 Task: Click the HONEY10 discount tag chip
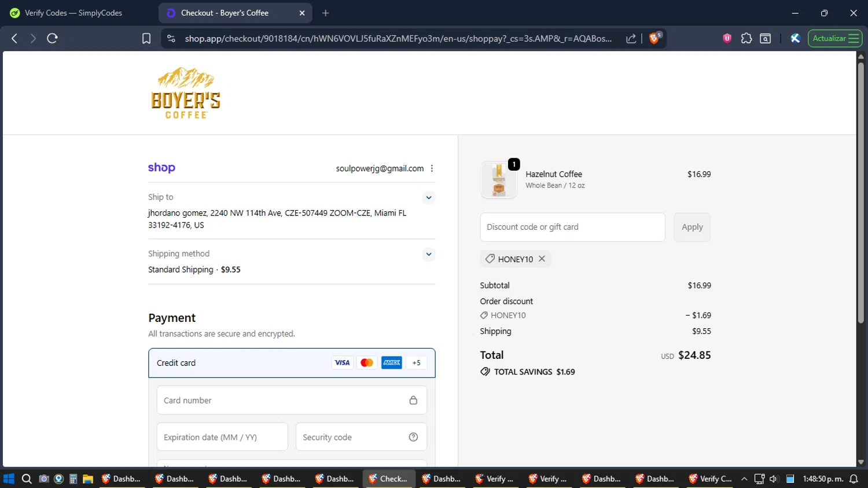tap(515, 259)
